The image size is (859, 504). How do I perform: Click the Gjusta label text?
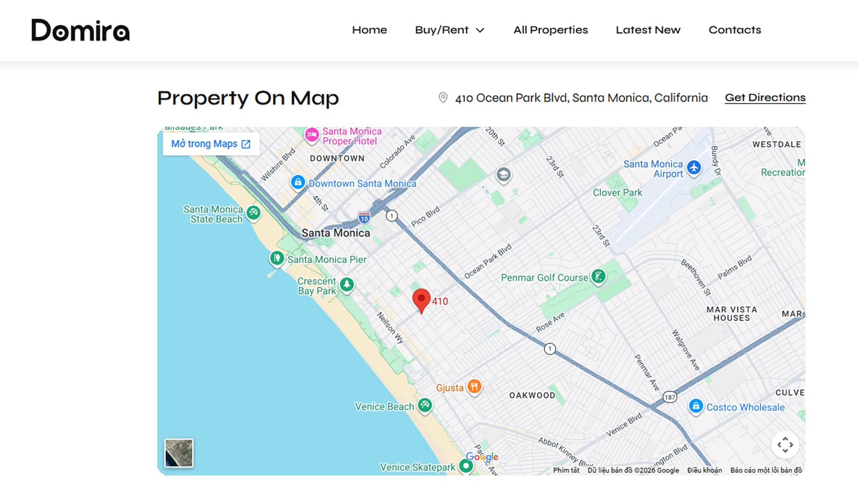(x=450, y=388)
